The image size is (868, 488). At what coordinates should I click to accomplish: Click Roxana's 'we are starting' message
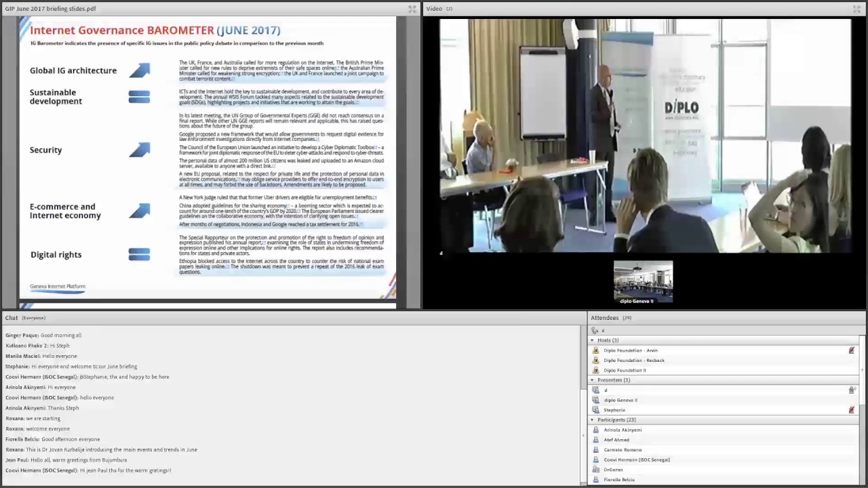click(33, 419)
